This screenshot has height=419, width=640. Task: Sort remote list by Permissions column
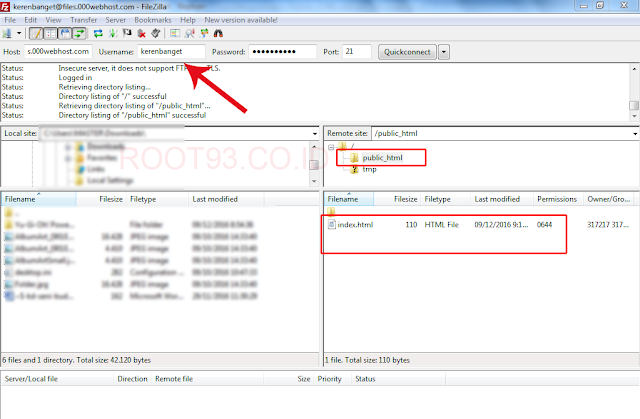(558, 199)
